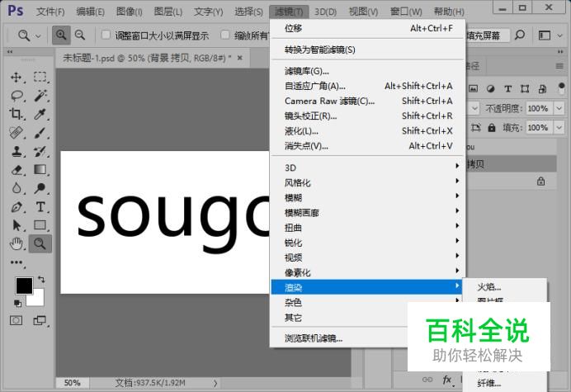Select 液化(L)... from filter menu
571x392 pixels.
coord(368,130)
